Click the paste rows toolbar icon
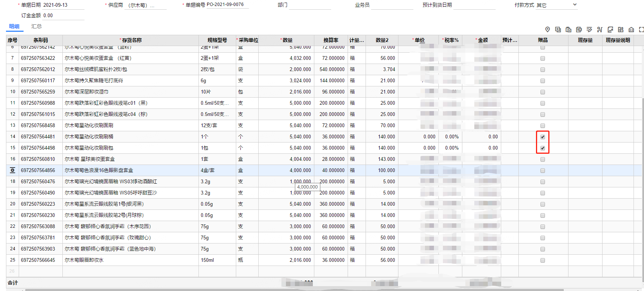 [568, 30]
